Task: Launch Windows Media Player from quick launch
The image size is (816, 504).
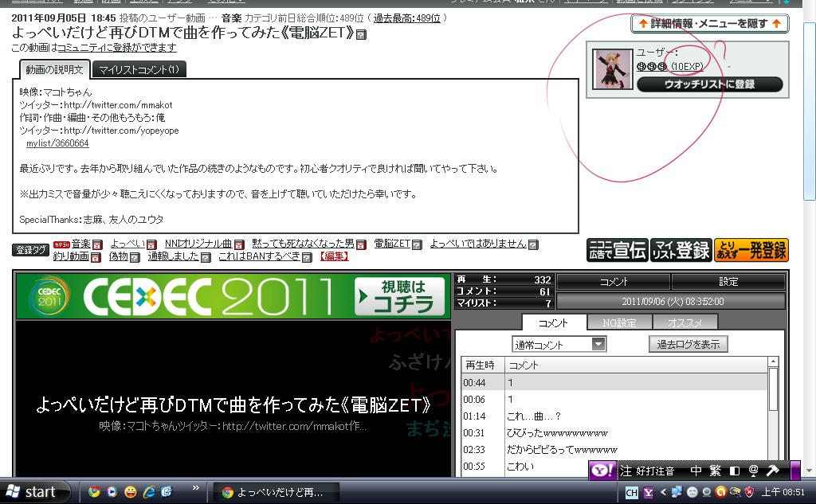Action: tap(112, 491)
